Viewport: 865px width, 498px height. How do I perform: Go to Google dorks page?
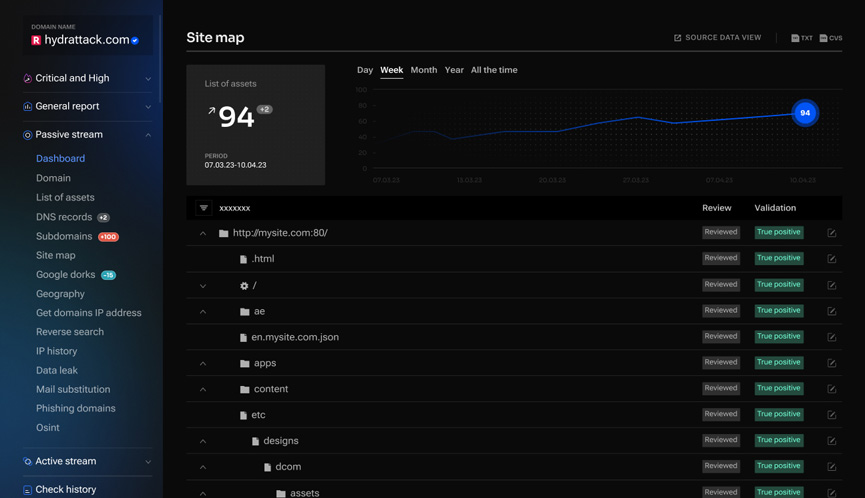point(66,275)
